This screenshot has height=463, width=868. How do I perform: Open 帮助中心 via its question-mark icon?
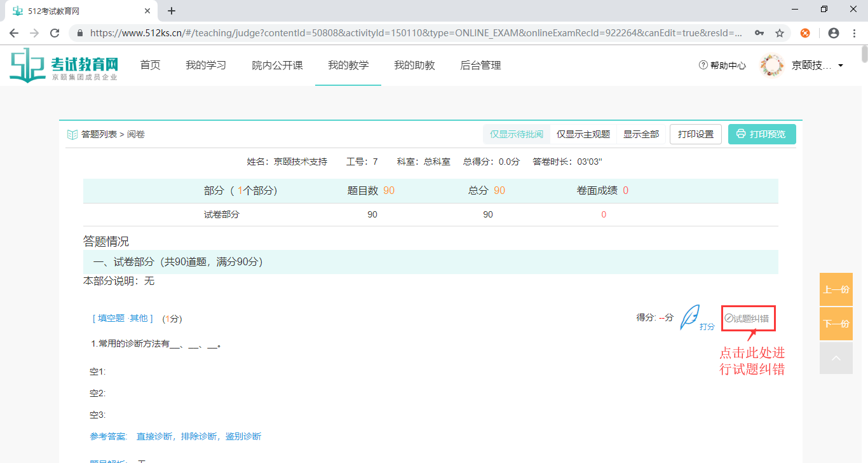pyautogui.click(x=703, y=65)
